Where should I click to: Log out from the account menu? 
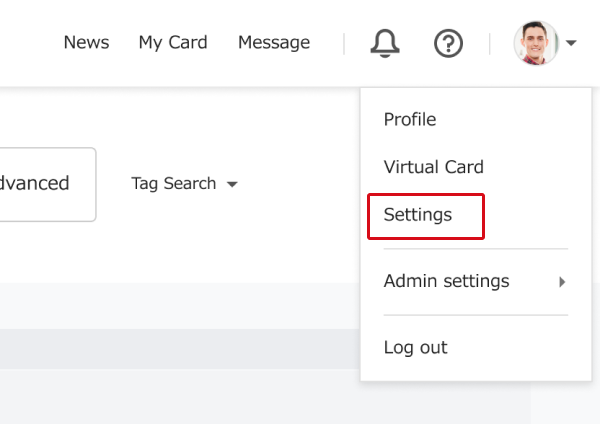(x=416, y=348)
